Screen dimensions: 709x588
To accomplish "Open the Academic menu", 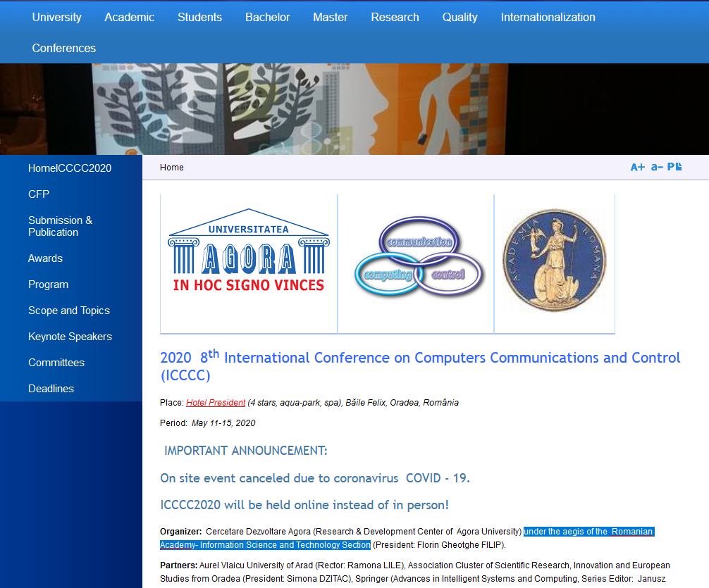I will coord(129,17).
